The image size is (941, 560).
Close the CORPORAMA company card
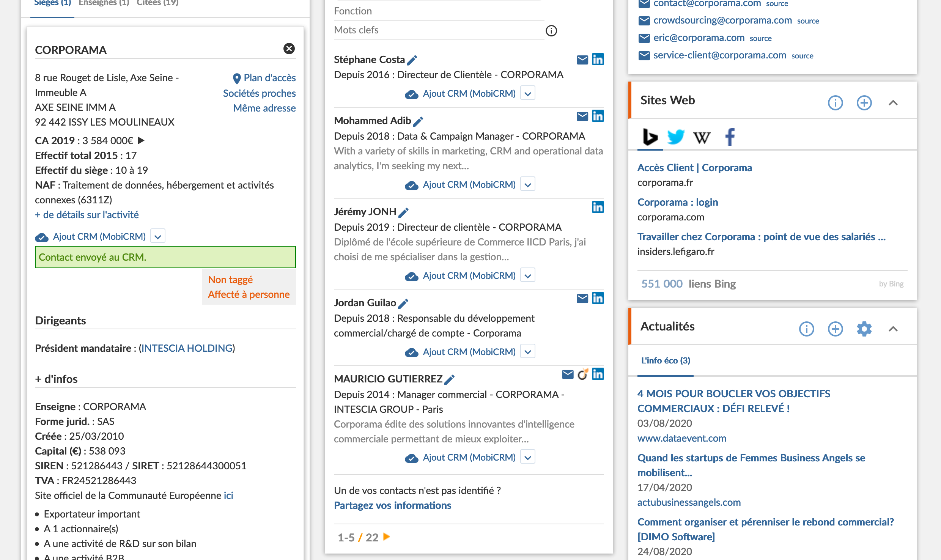pos(289,49)
